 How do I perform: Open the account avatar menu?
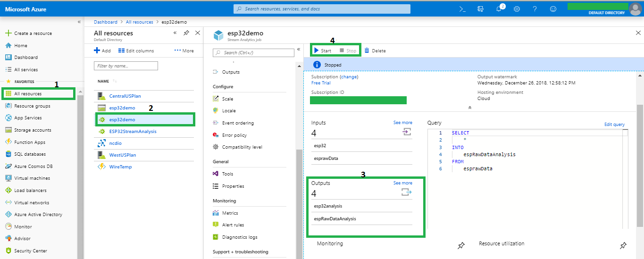[x=636, y=8]
